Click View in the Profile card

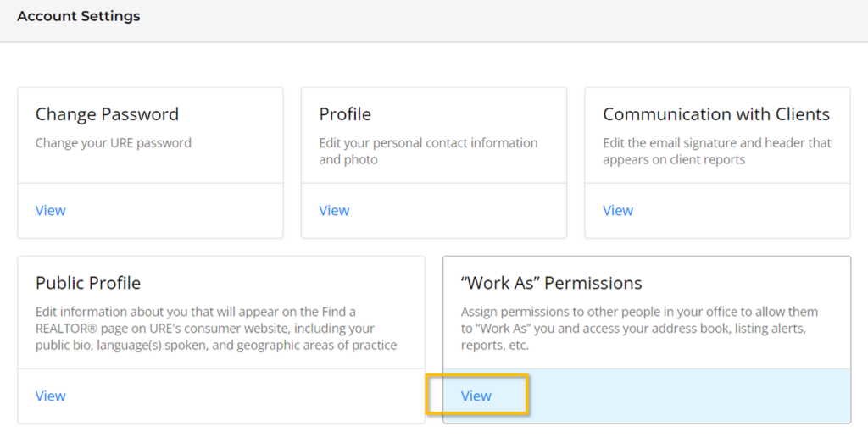point(334,210)
